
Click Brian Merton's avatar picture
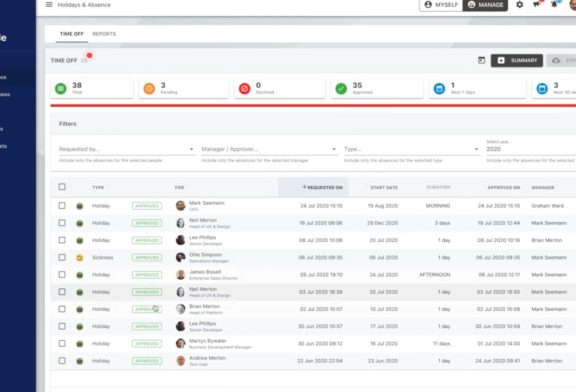click(x=180, y=309)
